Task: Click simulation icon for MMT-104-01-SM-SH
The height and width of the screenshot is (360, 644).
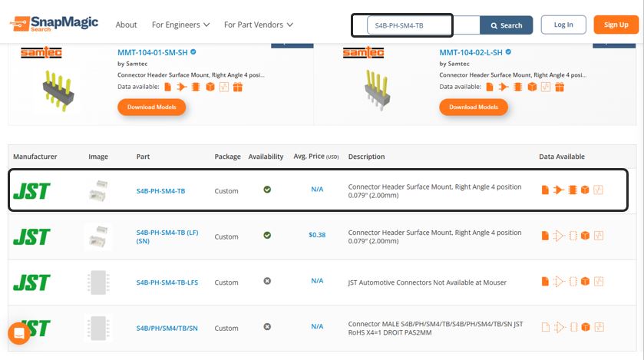Action: click(x=224, y=87)
